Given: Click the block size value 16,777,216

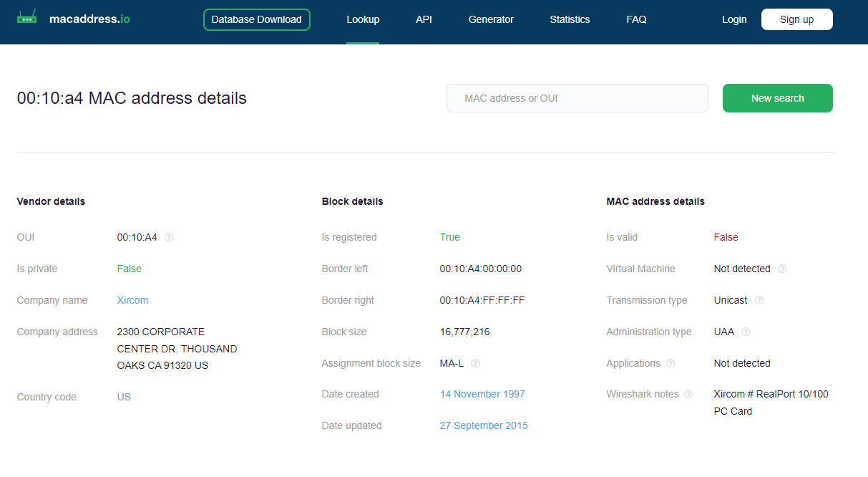Looking at the screenshot, I should point(464,332).
